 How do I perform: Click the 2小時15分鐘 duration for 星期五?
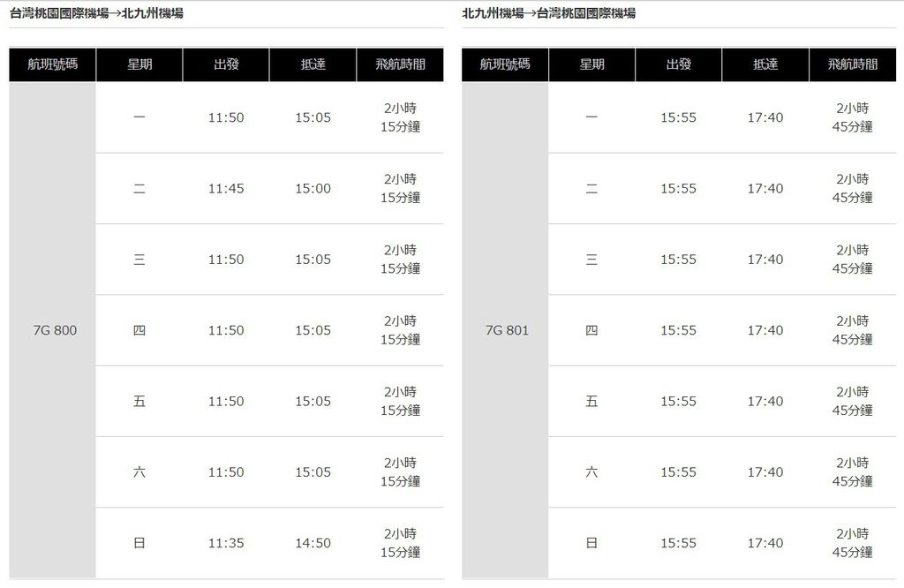(x=400, y=401)
